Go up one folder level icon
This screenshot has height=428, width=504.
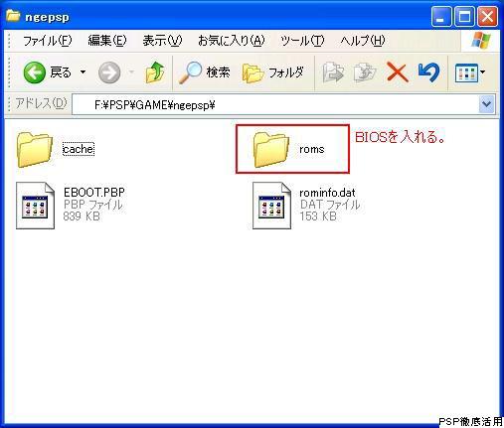pyautogui.click(x=155, y=71)
